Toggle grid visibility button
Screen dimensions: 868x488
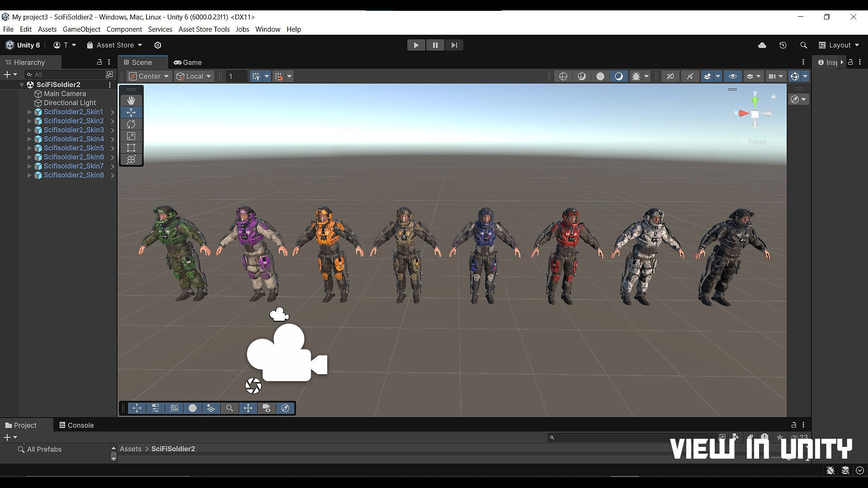coord(256,76)
